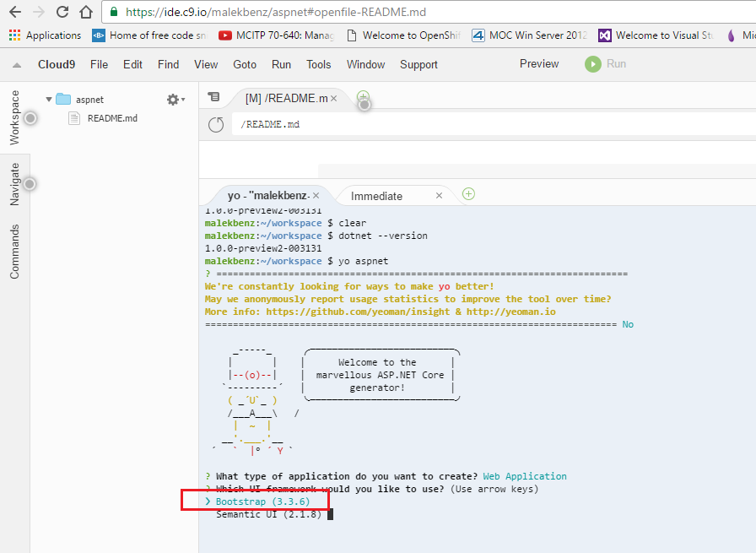Viewport: 756px width, 553px height.
Task: Click the Preview button
Action: click(539, 63)
